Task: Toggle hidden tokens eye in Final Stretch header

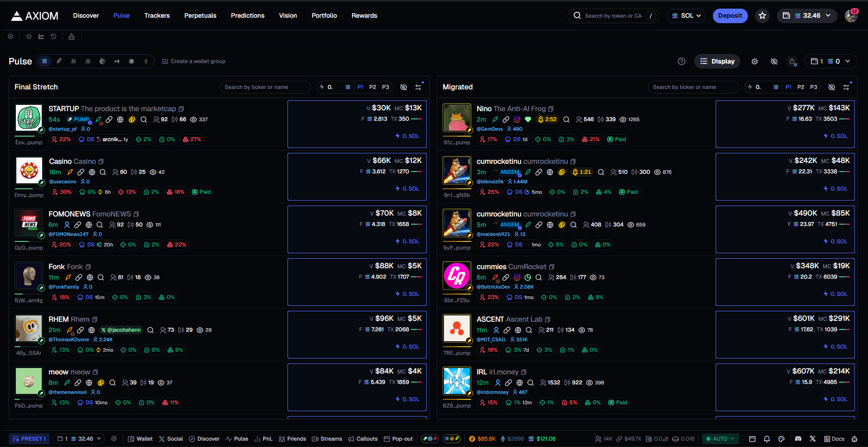Action: tap(404, 87)
